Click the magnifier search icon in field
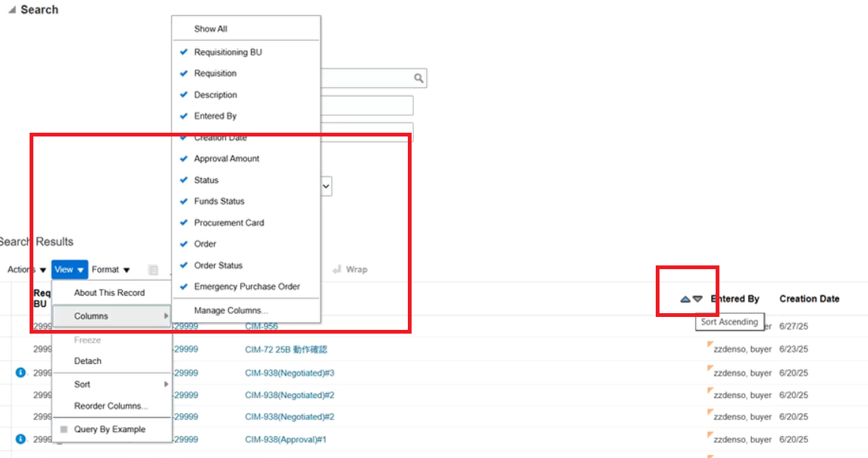 click(418, 78)
